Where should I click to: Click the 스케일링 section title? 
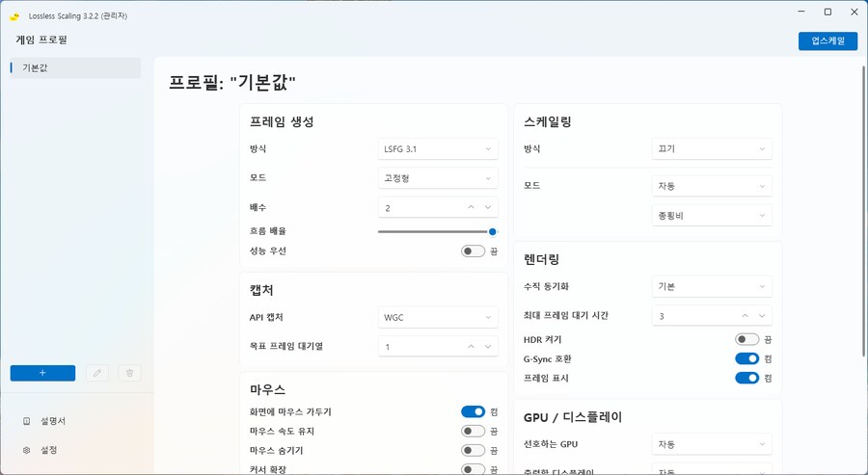[x=548, y=121]
